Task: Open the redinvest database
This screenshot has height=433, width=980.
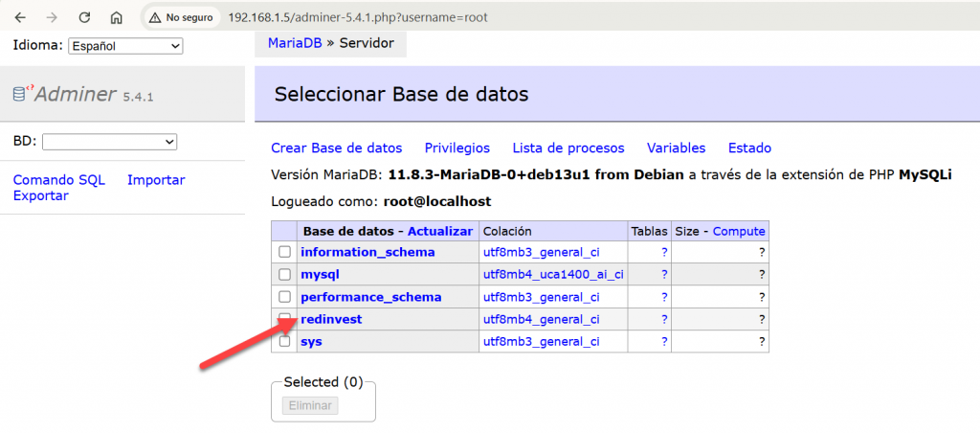Action: (x=331, y=319)
